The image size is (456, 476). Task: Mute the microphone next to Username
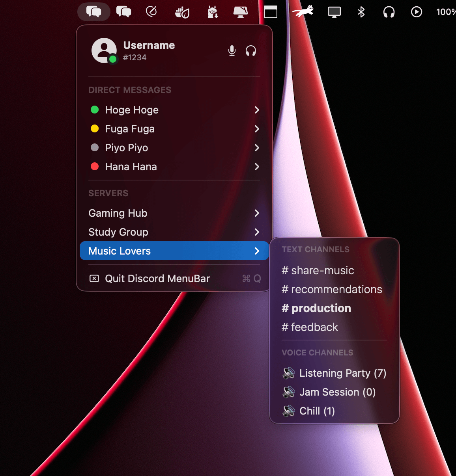click(x=232, y=51)
